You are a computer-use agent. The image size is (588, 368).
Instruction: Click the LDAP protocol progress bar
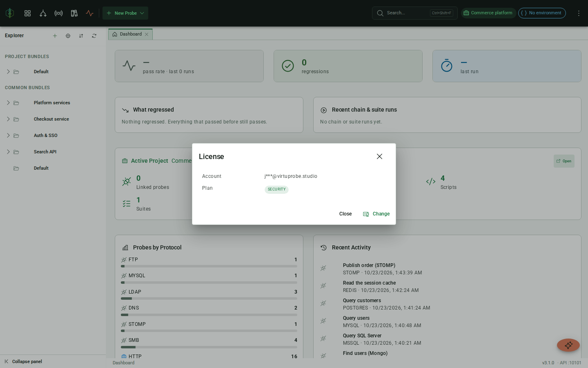click(209, 298)
